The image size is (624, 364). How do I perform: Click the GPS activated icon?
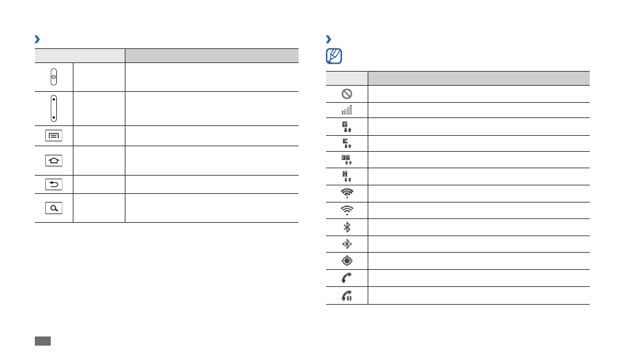[347, 261]
